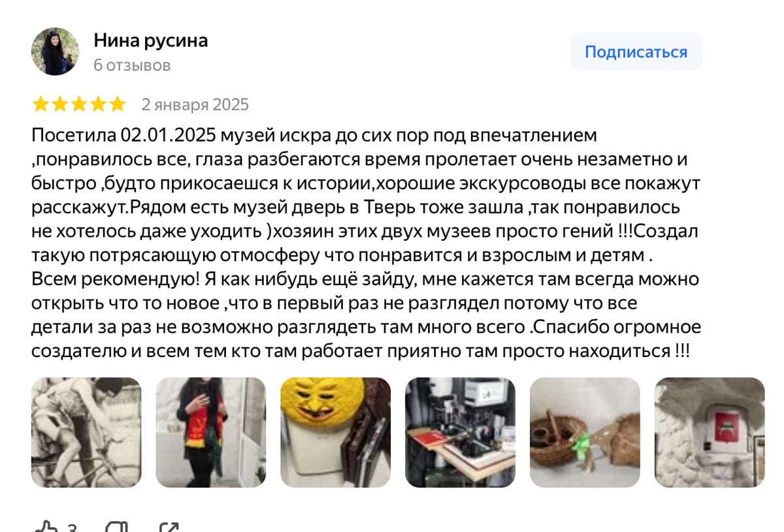
Task: Open the black-and-white bicycle photo thumbnail
Action: 86,432
